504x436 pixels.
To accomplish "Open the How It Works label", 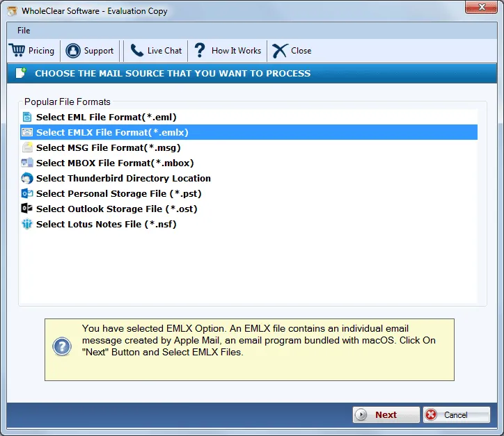I will 236,51.
